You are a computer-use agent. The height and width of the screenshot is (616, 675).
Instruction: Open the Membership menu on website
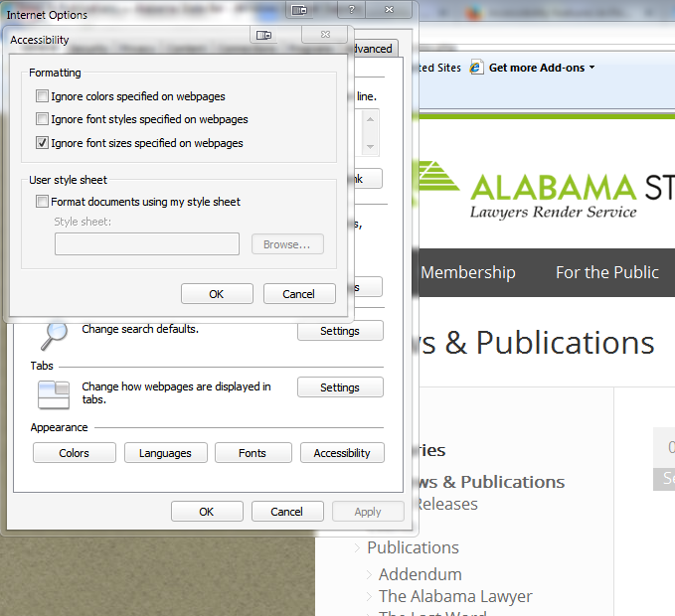tap(468, 272)
